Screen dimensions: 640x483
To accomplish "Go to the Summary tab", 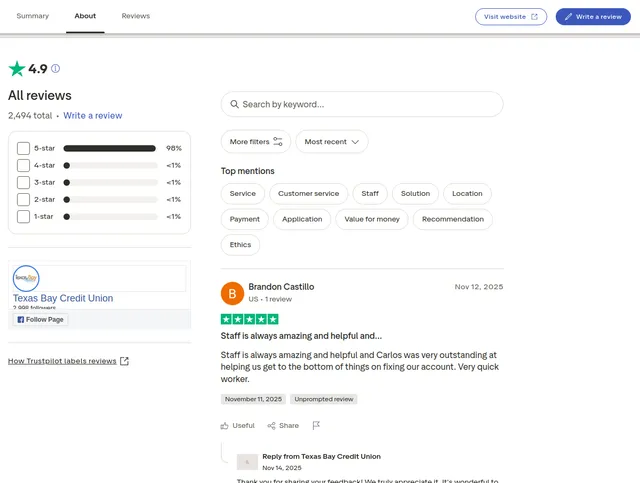I will (x=33, y=17).
